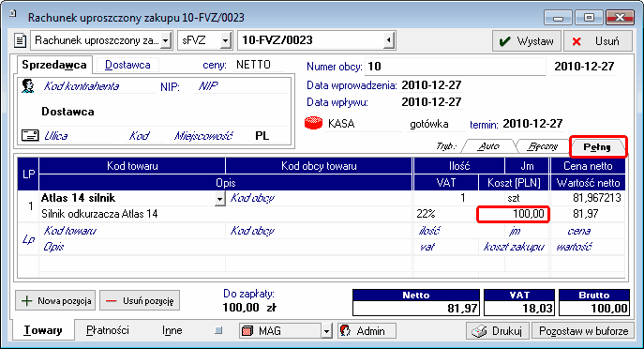The image size is (644, 349).
Task: Click the Kod obcy cell in row 1
Action: point(319,198)
